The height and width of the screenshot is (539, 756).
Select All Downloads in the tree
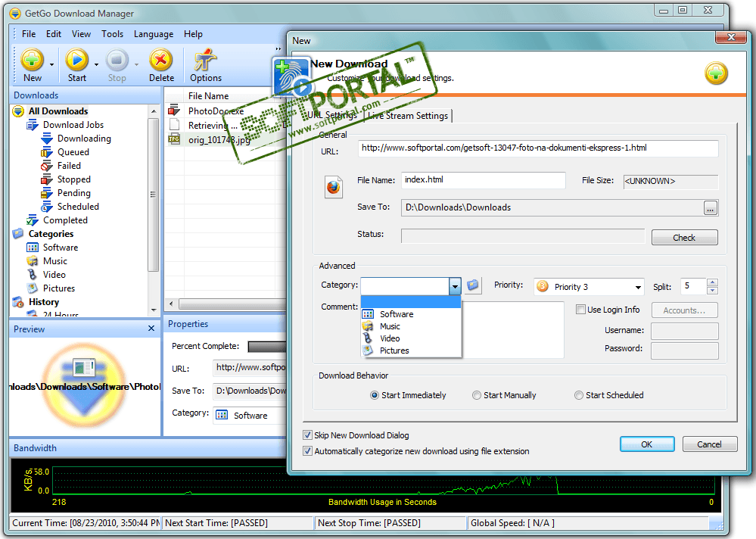[58, 111]
